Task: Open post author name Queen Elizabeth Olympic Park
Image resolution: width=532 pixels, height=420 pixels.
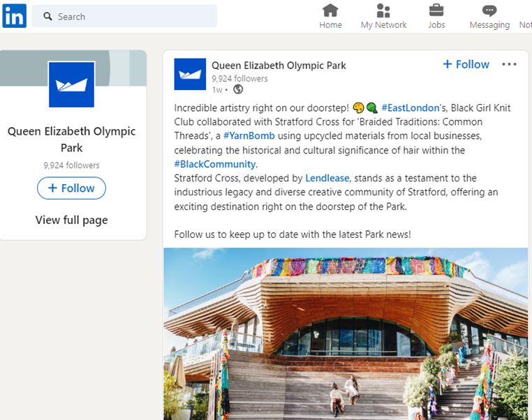Action: pyautogui.click(x=279, y=66)
